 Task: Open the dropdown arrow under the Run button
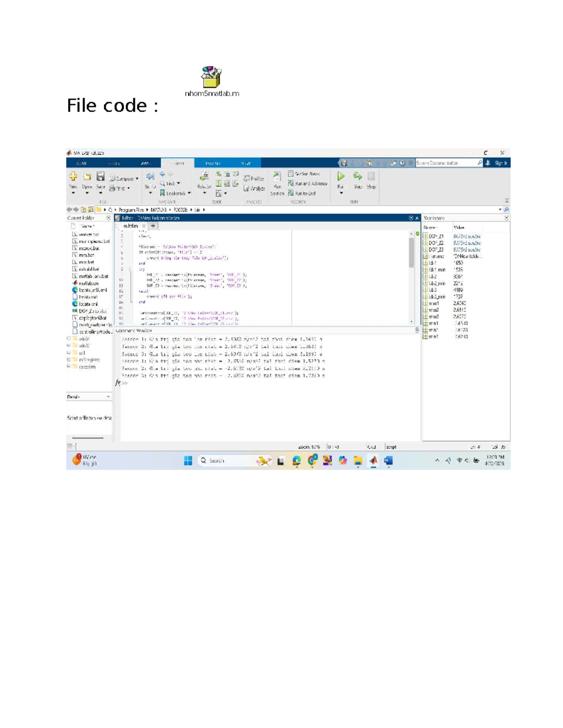[341, 193]
